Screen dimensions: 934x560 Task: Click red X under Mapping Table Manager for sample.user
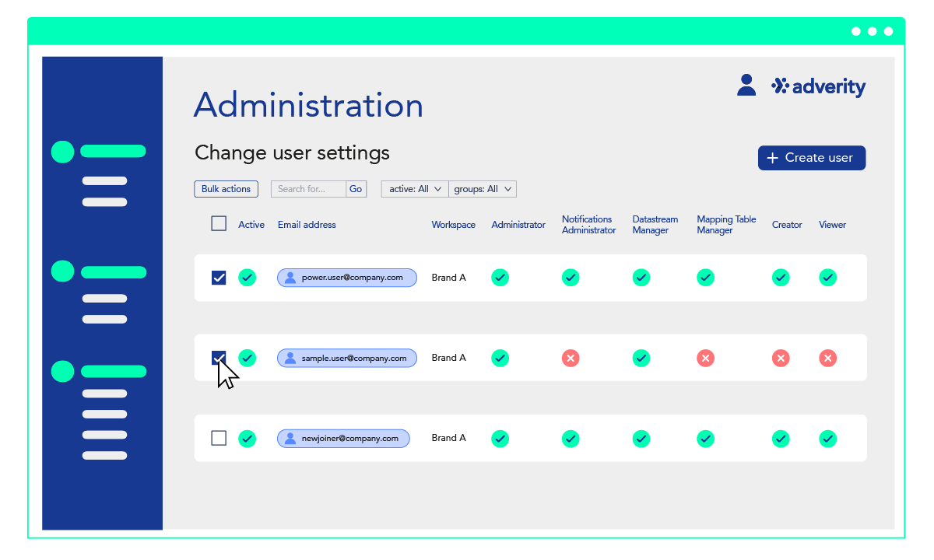(x=705, y=358)
